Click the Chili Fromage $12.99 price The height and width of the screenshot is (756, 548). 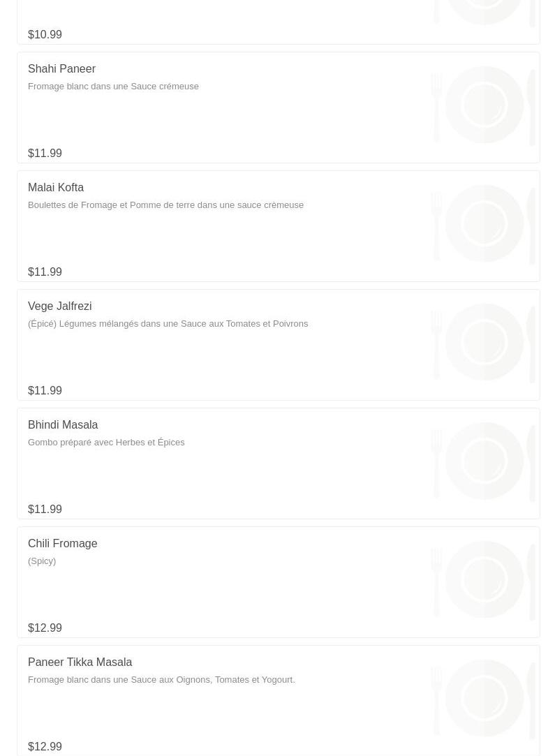click(x=45, y=628)
